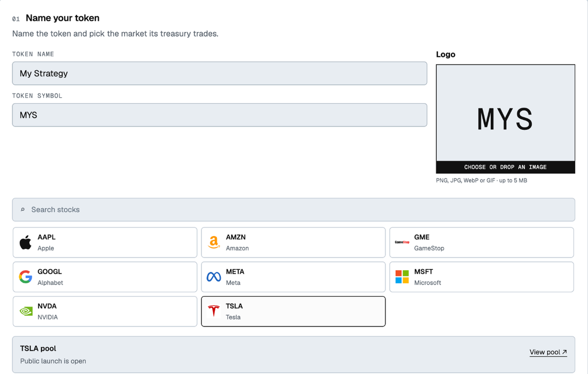Click the 'Name your token' heading
Screen dimensions: 588x374
pyautogui.click(x=63, y=18)
